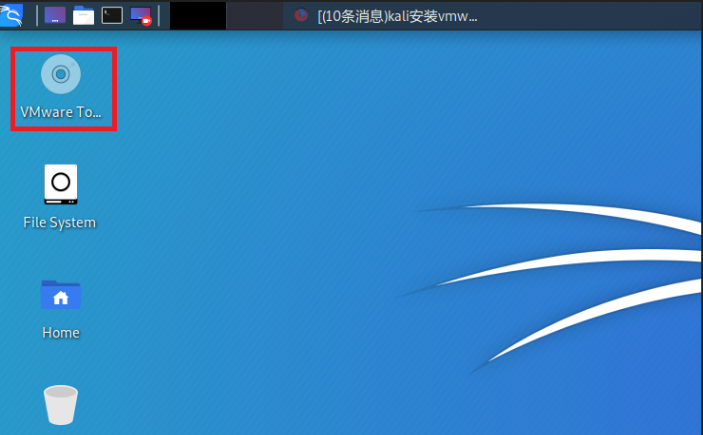Click the 'VMware To...' desktop label
The height and width of the screenshot is (435, 703).
[x=61, y=112]
